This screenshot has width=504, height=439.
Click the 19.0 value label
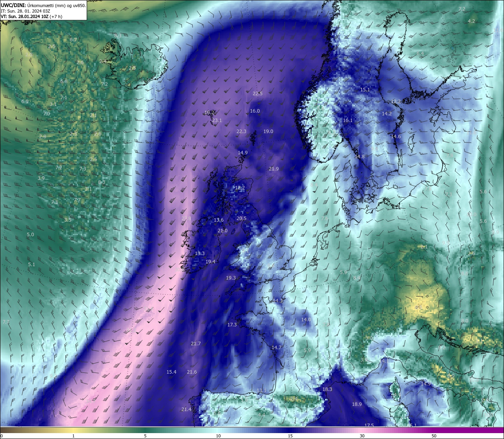(268, 132)
